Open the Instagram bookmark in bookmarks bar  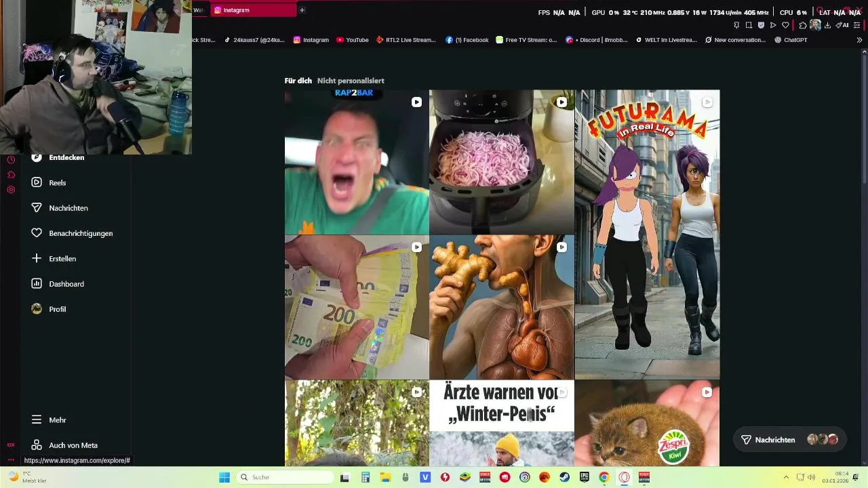[311, 40]
